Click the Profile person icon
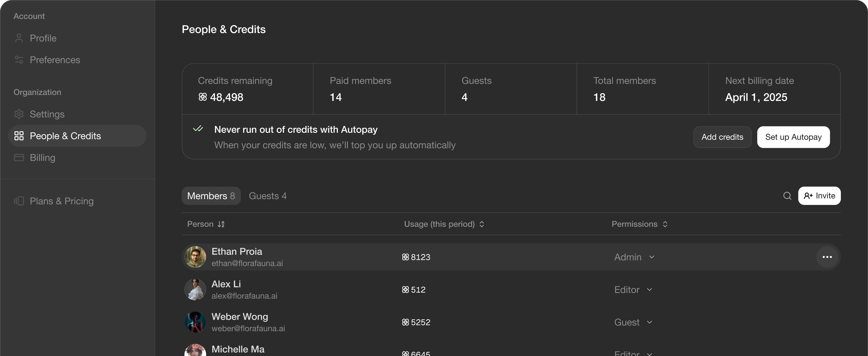 (19, 38)
